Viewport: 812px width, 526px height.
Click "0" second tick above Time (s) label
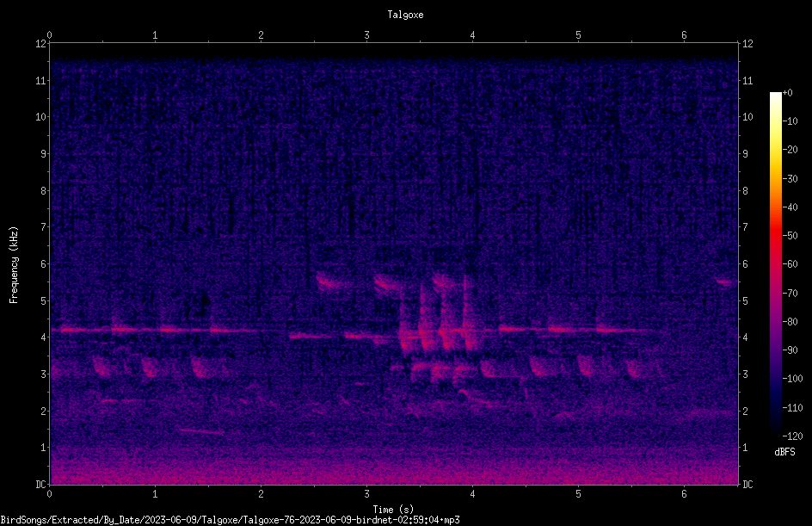[49, 494]
